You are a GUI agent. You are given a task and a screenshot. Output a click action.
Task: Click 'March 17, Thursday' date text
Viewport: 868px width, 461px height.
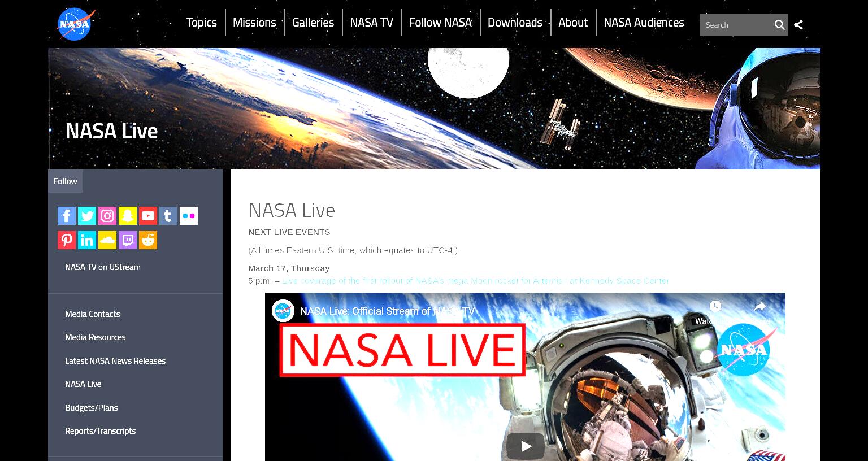[289, 268]
